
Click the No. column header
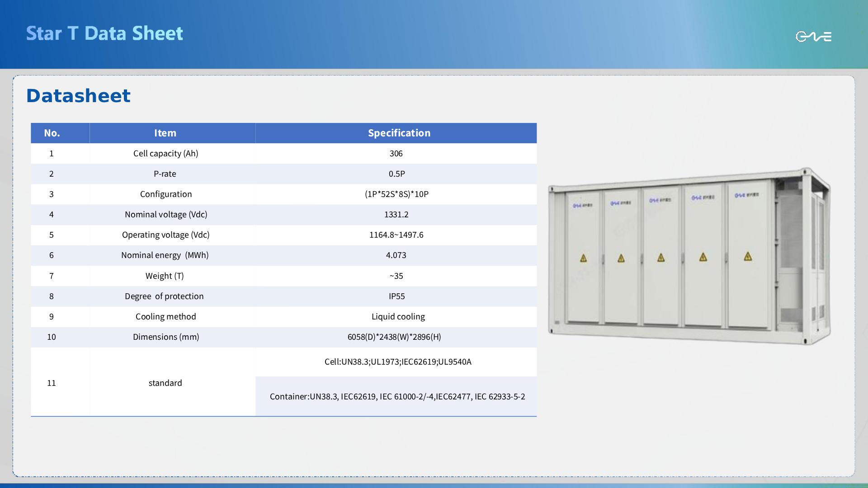tap(52, 133)
